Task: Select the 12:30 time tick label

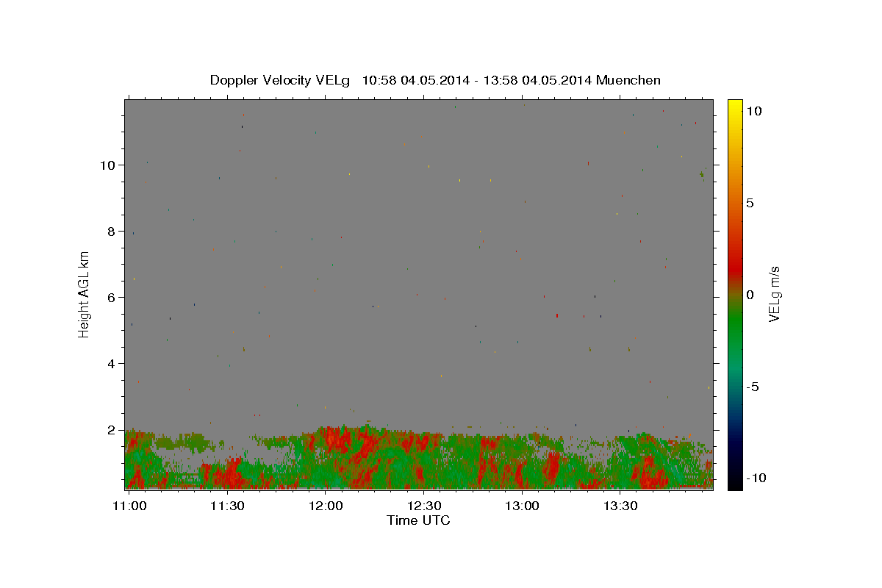Action: click(x=424, y=506)
